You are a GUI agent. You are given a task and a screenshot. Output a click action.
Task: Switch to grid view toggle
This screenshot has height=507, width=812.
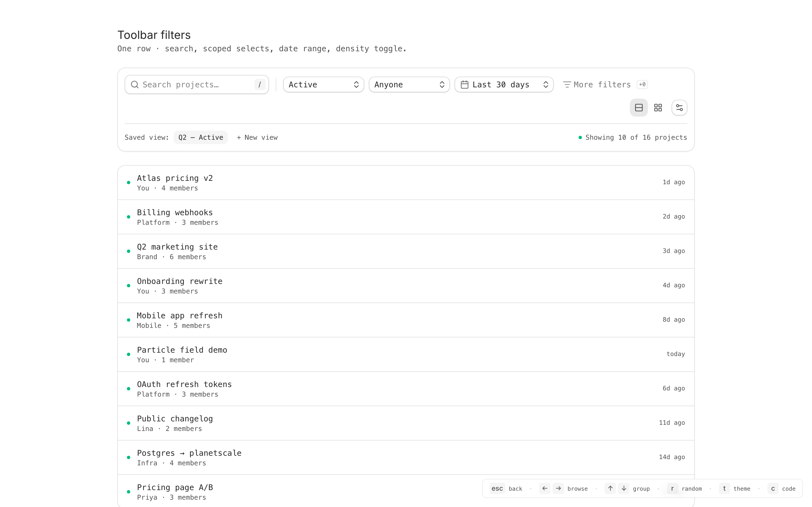coord(658,108)
